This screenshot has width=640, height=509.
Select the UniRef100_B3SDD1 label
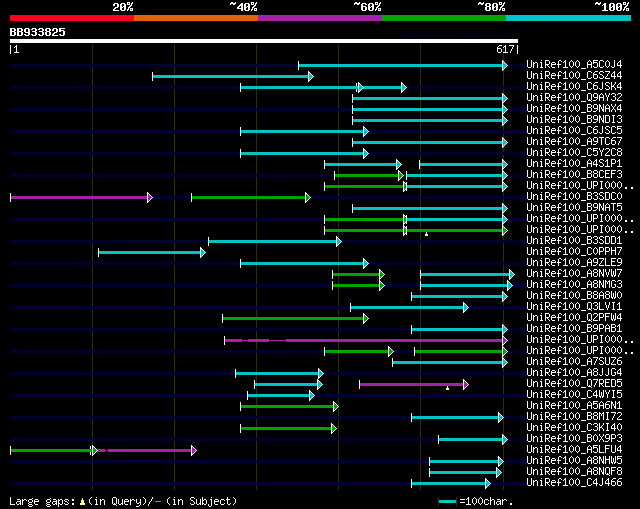[574, 240]
